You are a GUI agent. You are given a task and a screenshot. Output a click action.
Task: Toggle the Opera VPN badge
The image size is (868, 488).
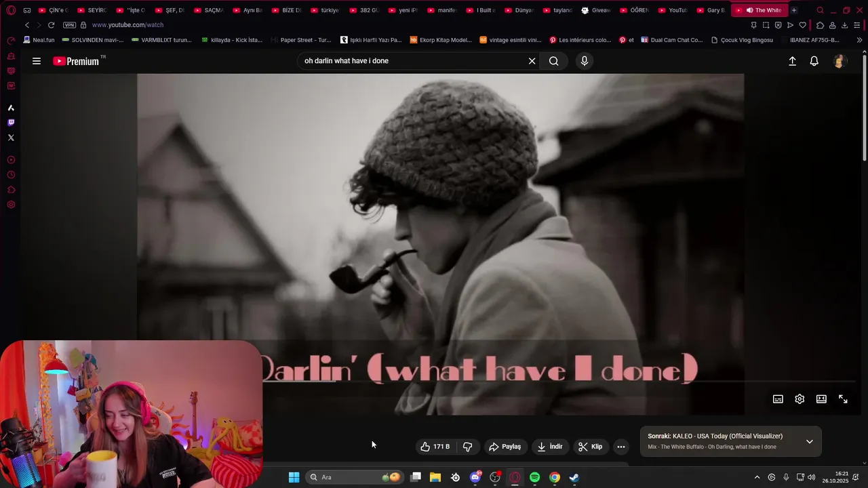(x=69, y=25)
